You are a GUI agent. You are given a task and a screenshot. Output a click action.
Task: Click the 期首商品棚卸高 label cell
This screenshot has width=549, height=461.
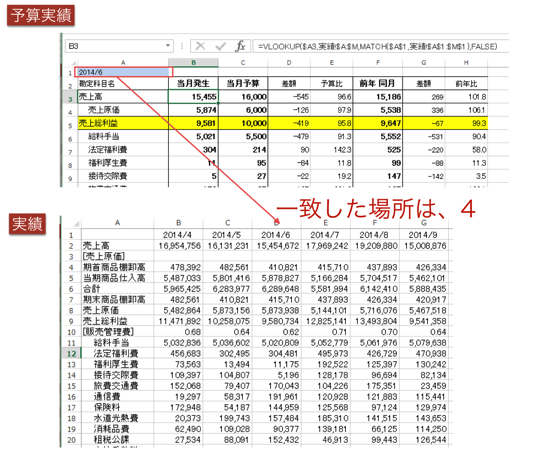tap(117, 267)
